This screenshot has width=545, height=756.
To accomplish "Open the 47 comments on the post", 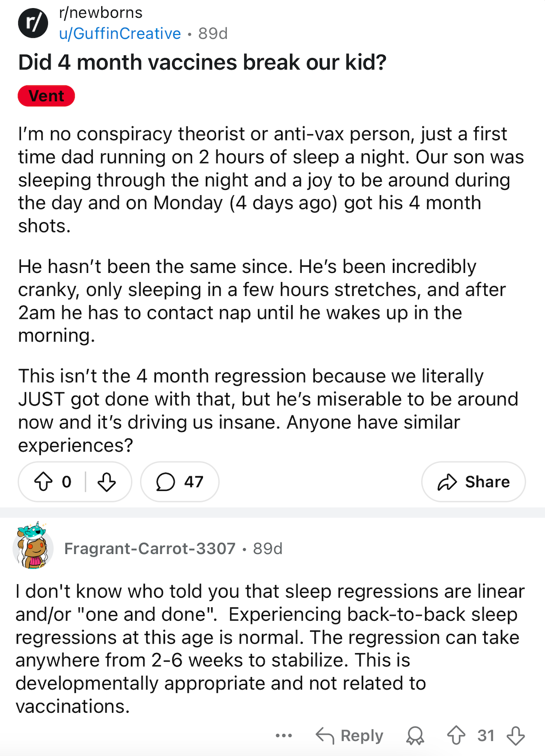I will (x=180, y=482).
